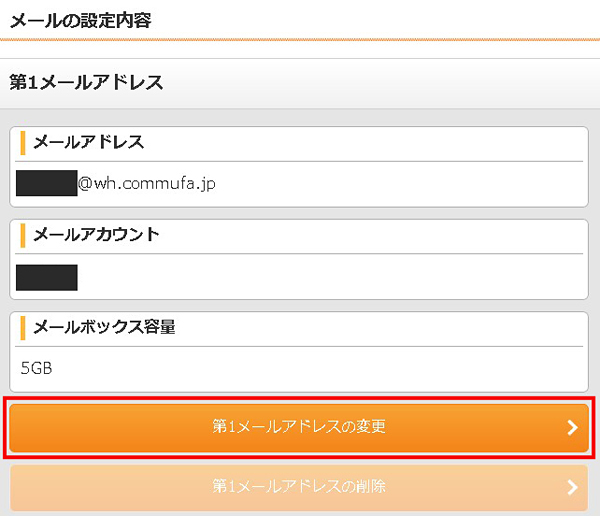Click the black redacted box before @wh.commufa.jp

(47, 184)
